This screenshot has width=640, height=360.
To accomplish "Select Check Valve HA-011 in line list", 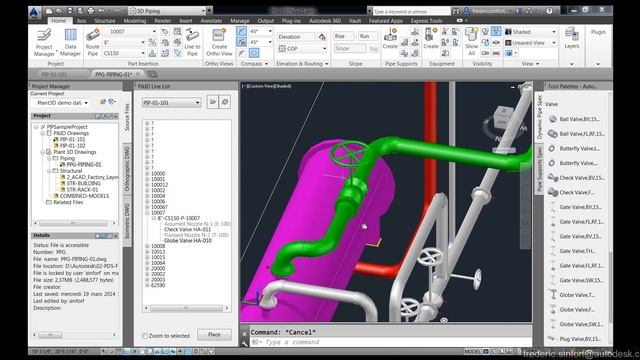I will [188, 229].
